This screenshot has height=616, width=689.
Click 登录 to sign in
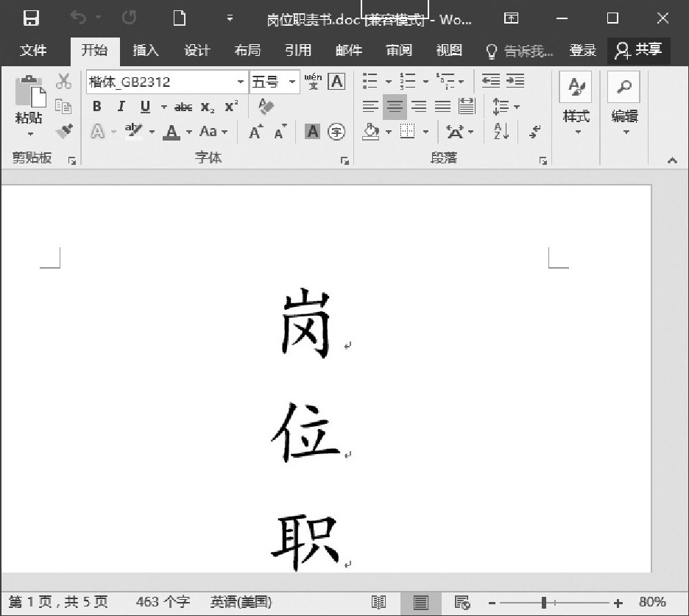pyautogui.click(x=582, y=50)
